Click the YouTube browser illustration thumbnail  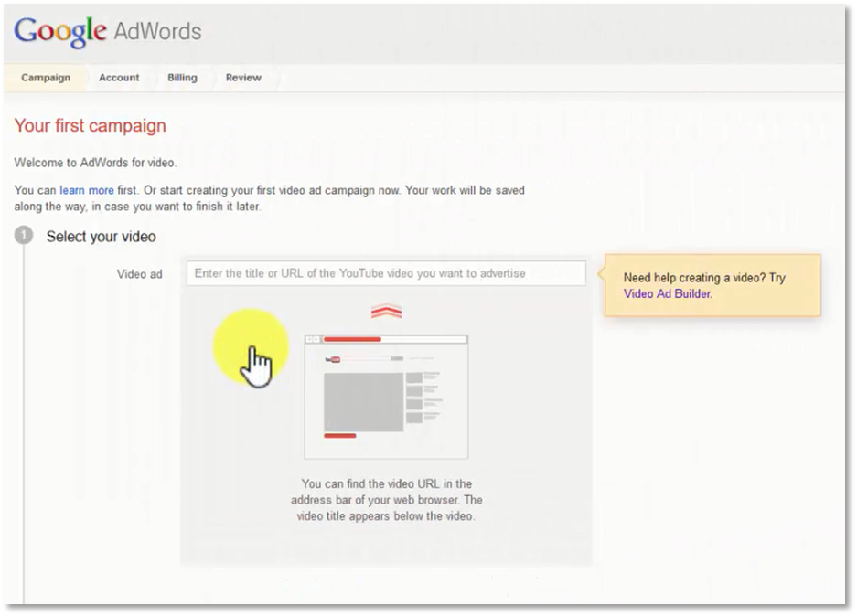click(386, 397)
